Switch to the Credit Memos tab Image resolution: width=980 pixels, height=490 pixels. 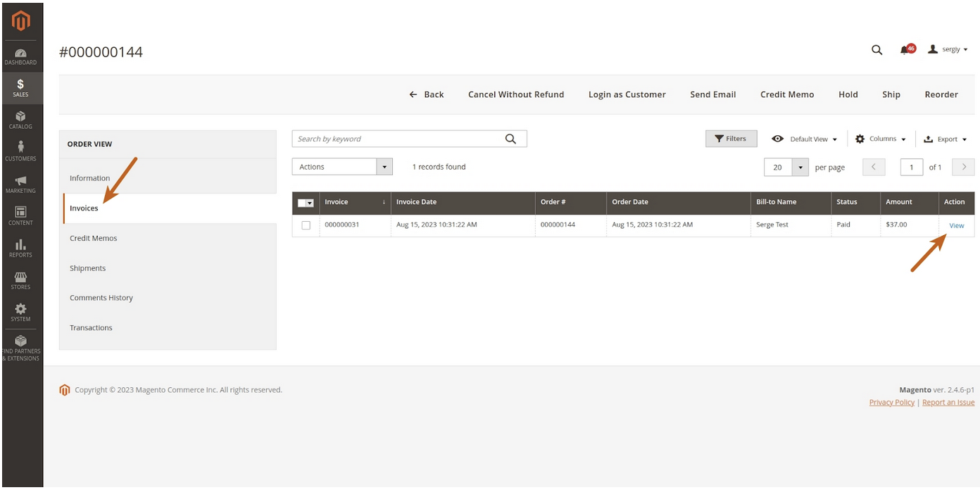[x=168, y=238]
